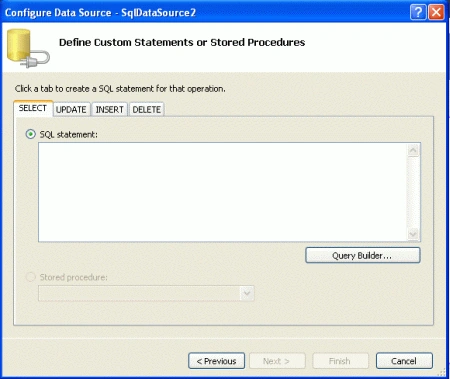
Task: Select the disabled Stored procedure radio button
Action: pos(31,277)
